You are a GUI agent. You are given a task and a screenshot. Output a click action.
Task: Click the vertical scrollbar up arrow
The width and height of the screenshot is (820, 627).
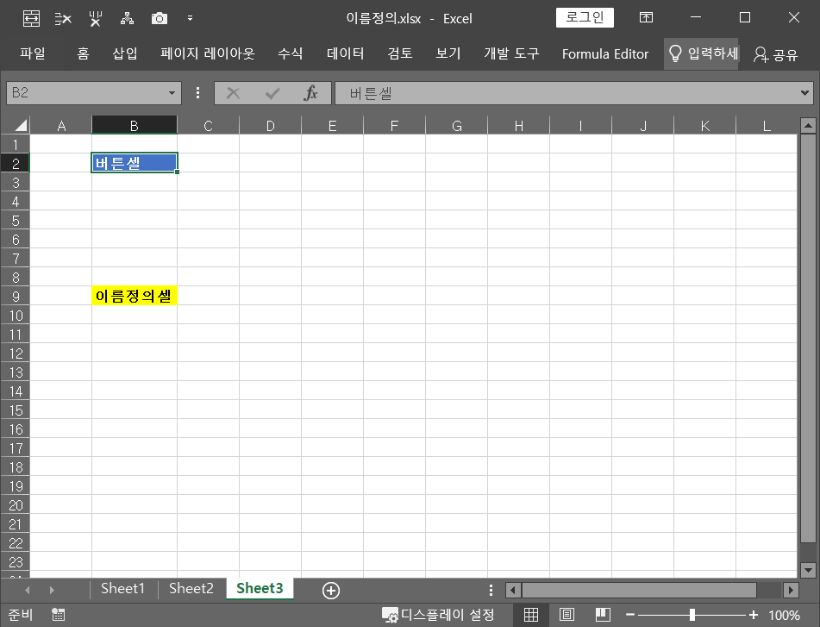click(x=808, y=125)
